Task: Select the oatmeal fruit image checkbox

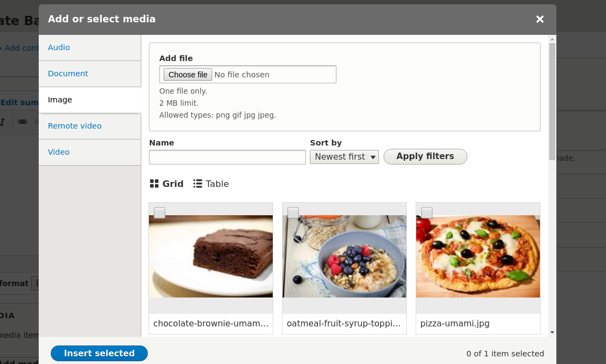Action: click(293, 213)
